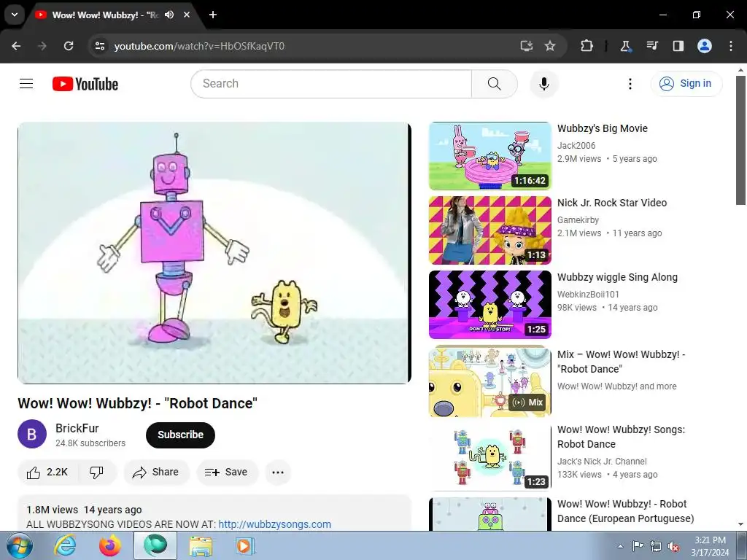Mute the tab via speaker icon
Screen dimensions: 747x560
(169, 15)
